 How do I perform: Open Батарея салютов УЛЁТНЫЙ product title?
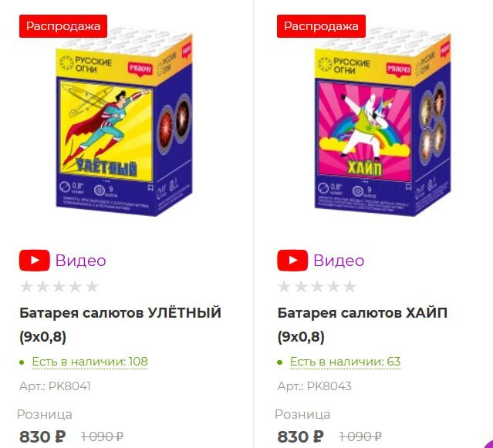pyautogui.click(x=120, y=325)
